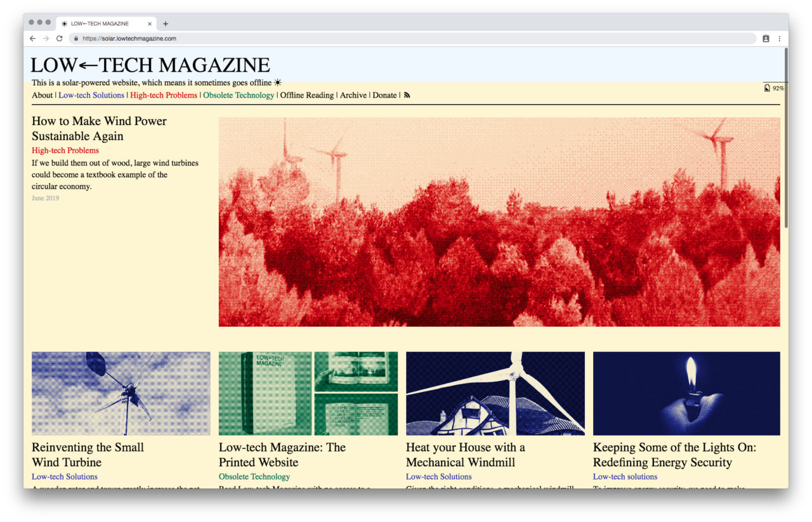
Task: Open Chrome's three-dot menu
Action: click(780, 39)
